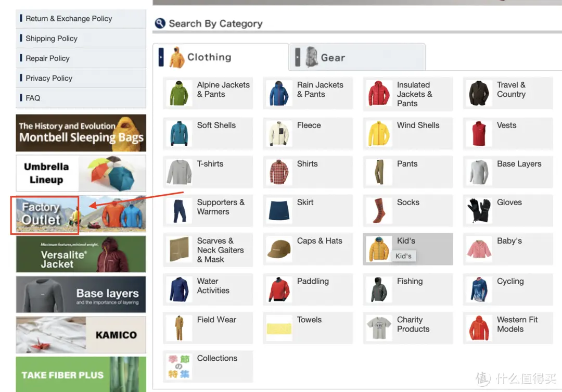This screenshot has width=562, height=392.
Task: Select the black Gloves icon
Action: coord(479,210)
